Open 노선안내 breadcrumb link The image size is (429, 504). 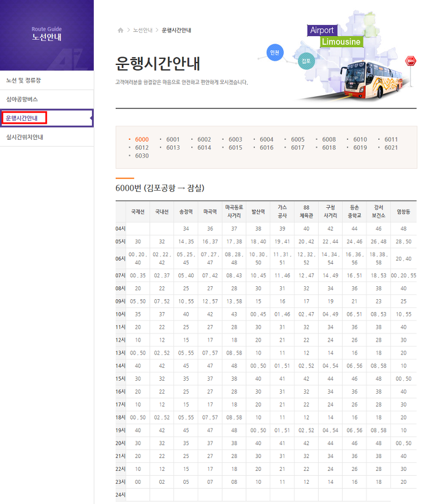tap(143, 30)
